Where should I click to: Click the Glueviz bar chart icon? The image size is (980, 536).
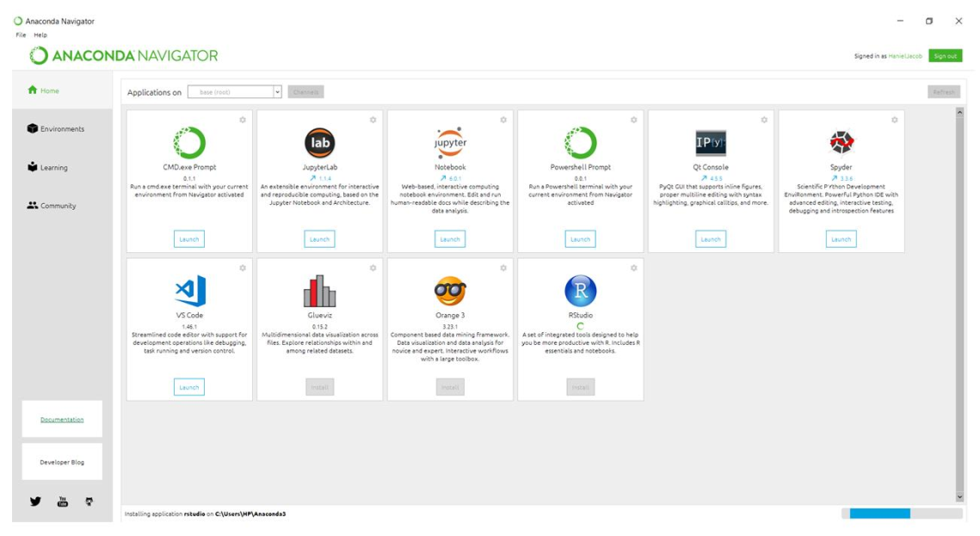coord(319,291)
